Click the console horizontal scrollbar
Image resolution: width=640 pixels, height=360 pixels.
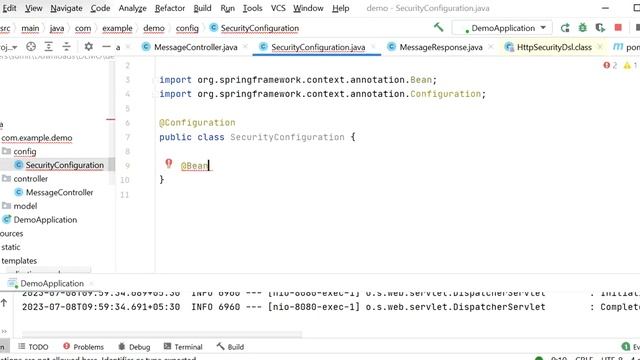[162, 335]
